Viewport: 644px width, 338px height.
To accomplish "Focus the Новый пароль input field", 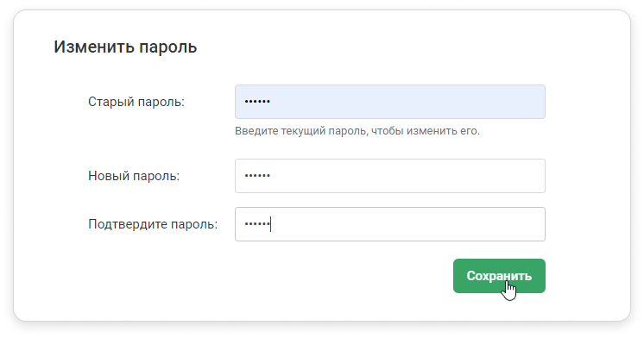I will tap(390, 176).
